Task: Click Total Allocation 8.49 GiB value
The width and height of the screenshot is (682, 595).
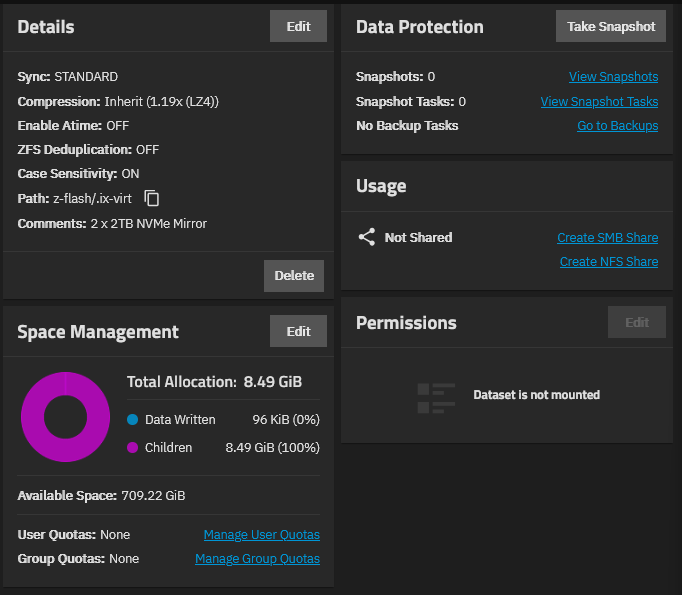Action: [272, 381]
